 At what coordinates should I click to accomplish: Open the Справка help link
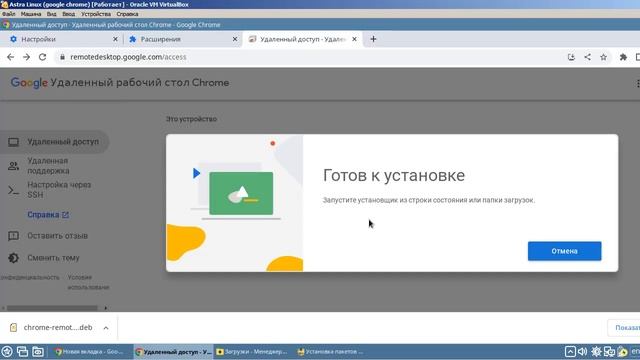tap(48, 215)
